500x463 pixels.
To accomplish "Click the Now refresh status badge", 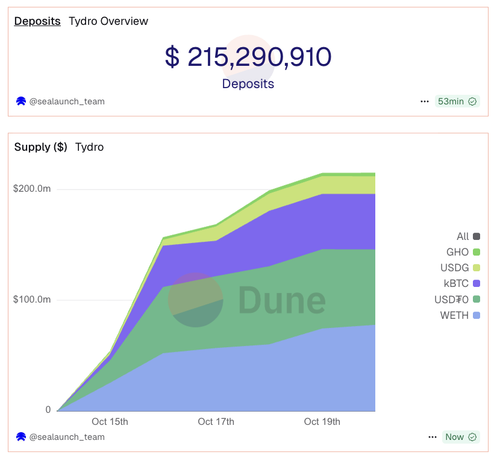I will coord(461,437).
